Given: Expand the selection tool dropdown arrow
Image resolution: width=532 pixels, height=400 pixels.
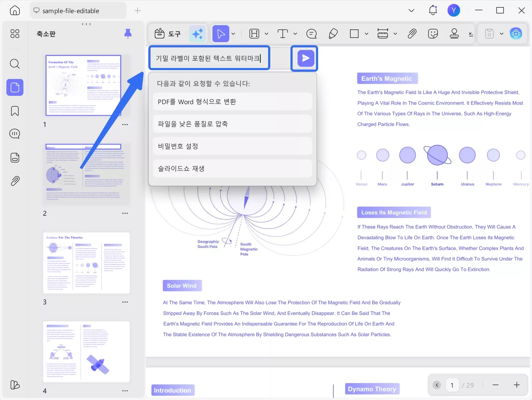Looking at the screenshot, I should (233, 34).
